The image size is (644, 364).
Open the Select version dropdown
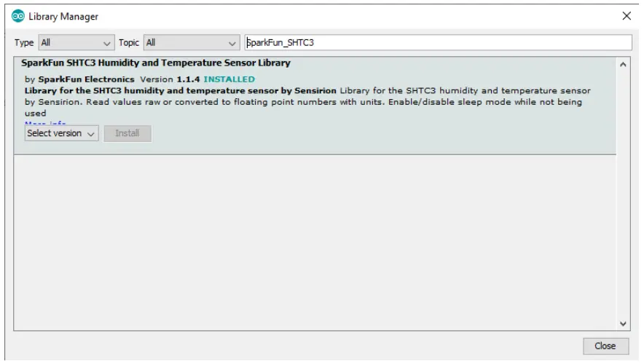(x=61, y=134)
